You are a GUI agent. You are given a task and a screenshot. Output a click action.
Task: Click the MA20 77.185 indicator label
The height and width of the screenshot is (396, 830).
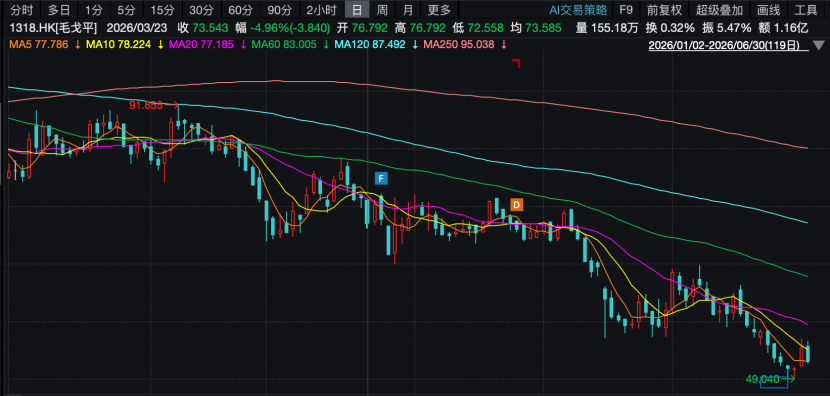(x=201, y=45)
